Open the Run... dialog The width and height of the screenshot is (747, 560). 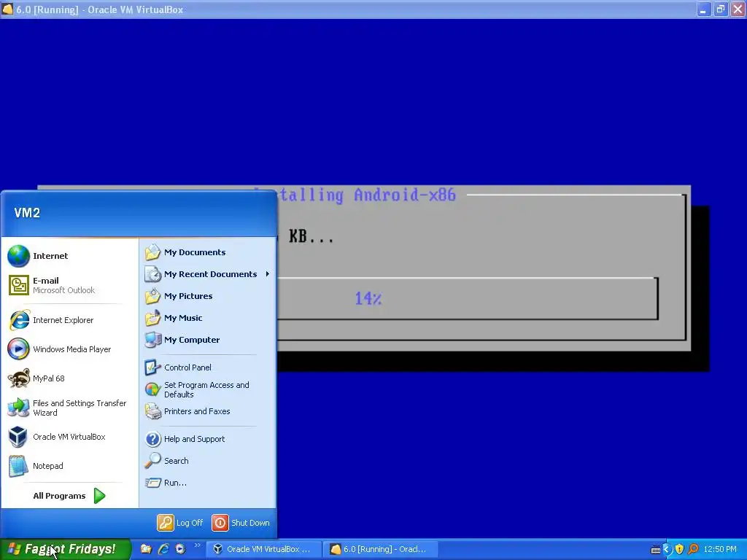(207, 483)
